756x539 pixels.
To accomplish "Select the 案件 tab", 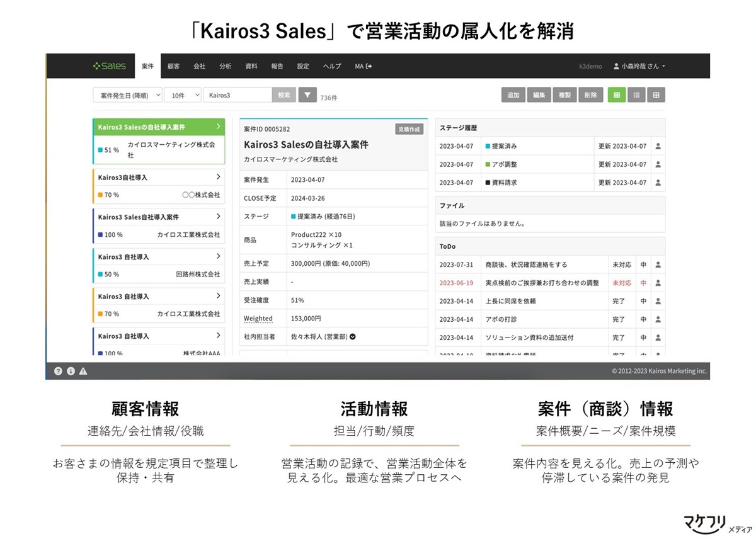I will pos(147,66).
